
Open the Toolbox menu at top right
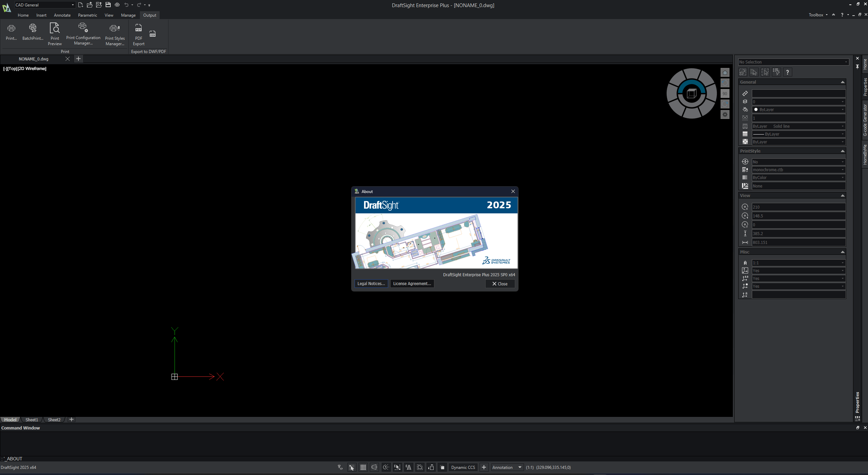[818, 15]
